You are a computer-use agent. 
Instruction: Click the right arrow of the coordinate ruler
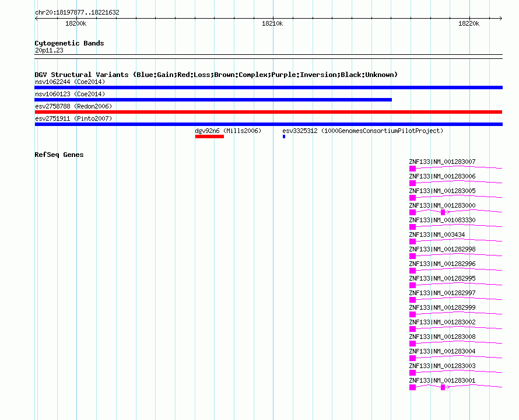(501, 19)
